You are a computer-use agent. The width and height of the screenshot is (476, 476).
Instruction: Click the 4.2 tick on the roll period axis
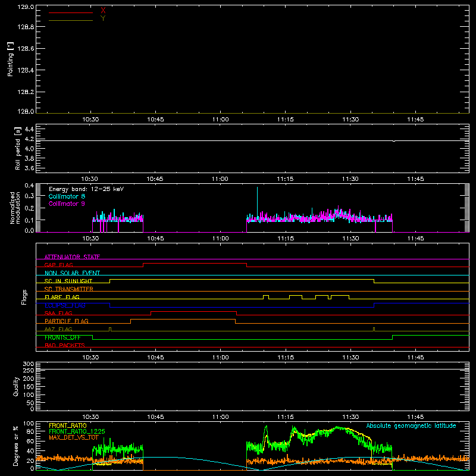[29, 139]
